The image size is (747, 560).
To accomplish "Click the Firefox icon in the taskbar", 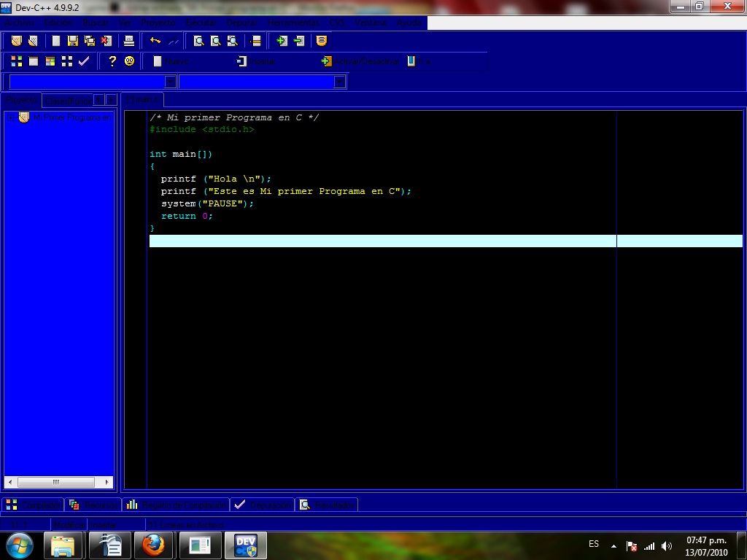I will click(x=155, y=545).
